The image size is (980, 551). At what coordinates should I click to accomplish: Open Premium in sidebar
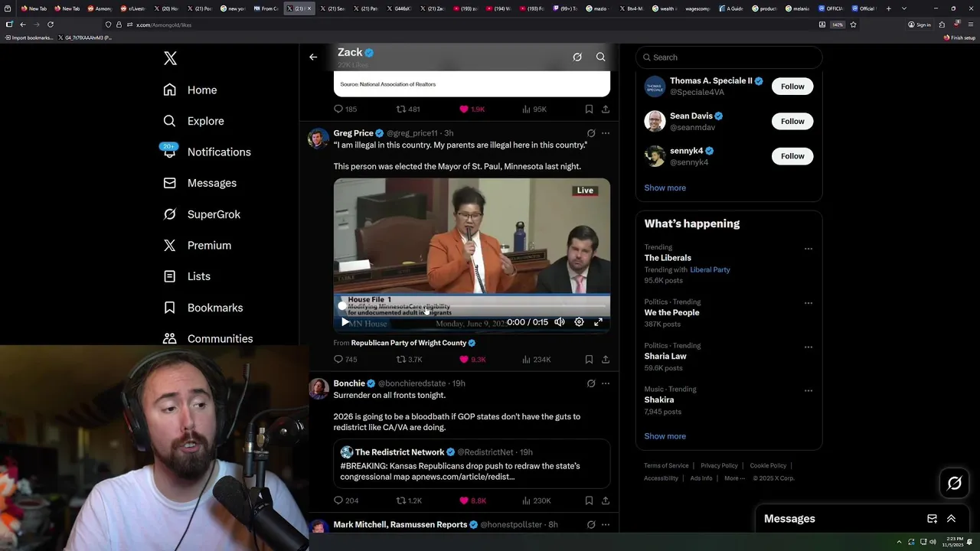[x=198, y=245]
